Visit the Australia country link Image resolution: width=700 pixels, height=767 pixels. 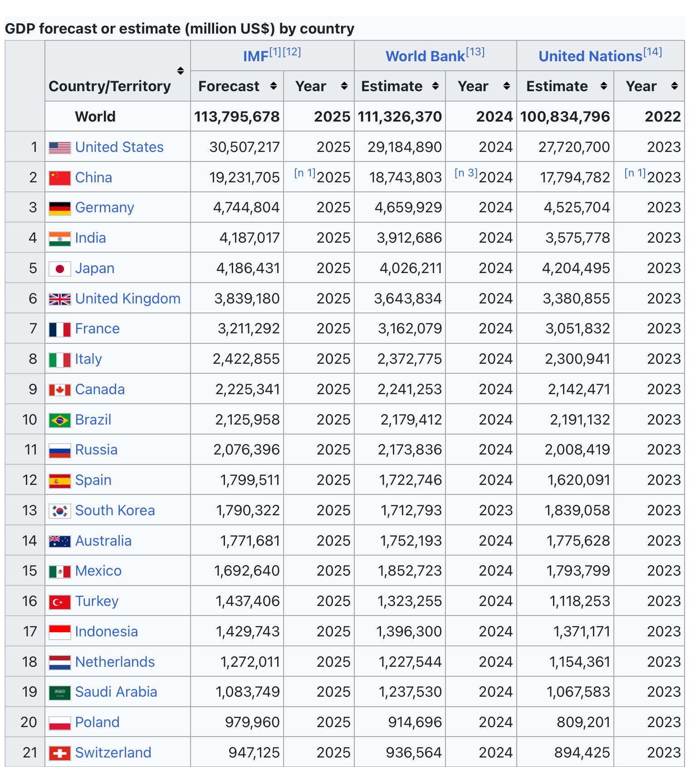103,541
